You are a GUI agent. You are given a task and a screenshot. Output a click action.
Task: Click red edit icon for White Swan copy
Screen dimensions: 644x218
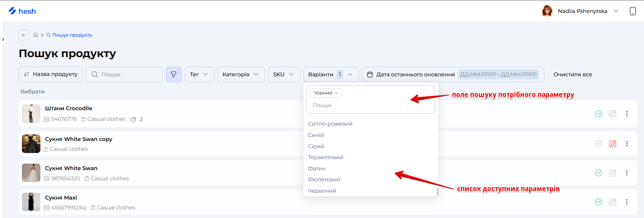(x=613, y=144)
